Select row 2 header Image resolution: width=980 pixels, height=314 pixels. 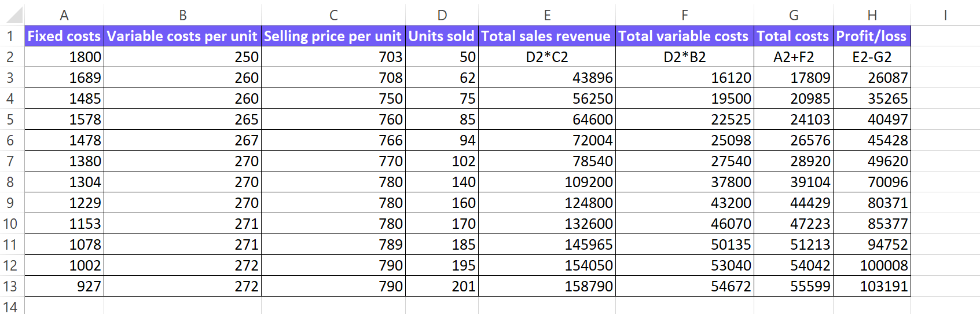coord(12,57)
